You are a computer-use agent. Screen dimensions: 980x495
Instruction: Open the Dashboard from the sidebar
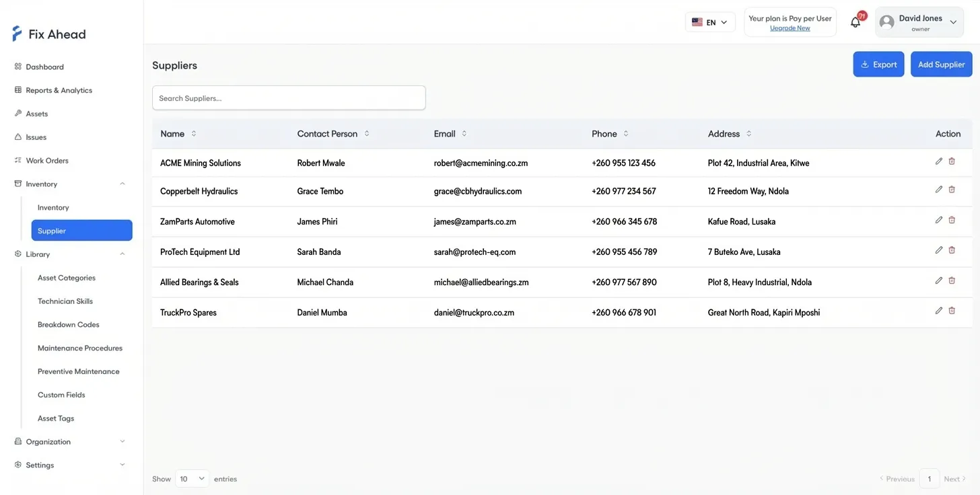44,67
